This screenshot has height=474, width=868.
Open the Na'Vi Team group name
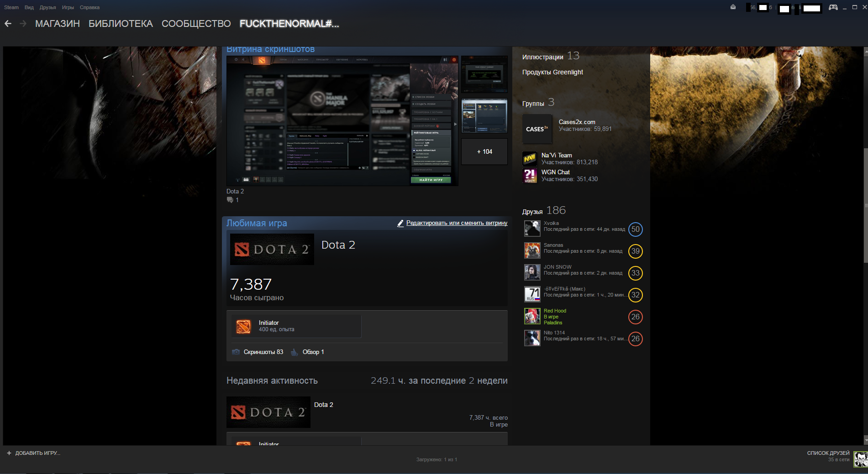pos(557,155)
